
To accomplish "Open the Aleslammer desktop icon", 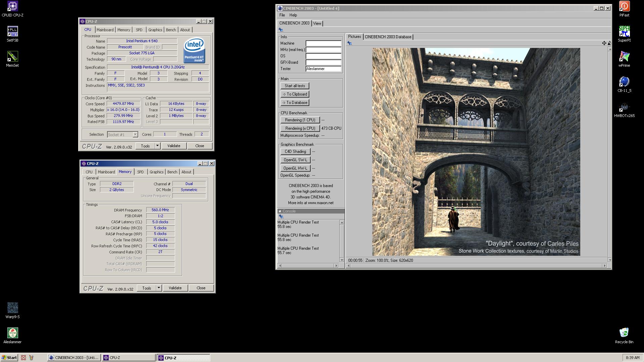I will pyautogui.click(x=12, y=336).
